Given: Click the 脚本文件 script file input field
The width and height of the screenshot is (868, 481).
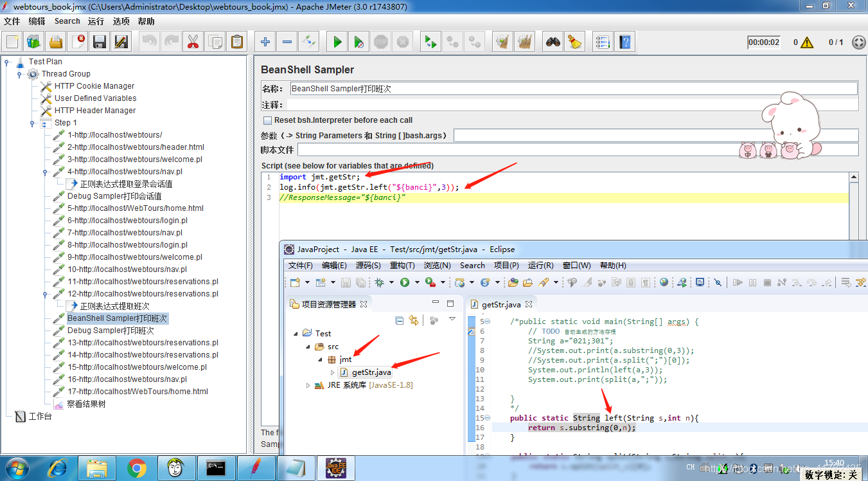Looking at the screenshot, I should (578, 150).
